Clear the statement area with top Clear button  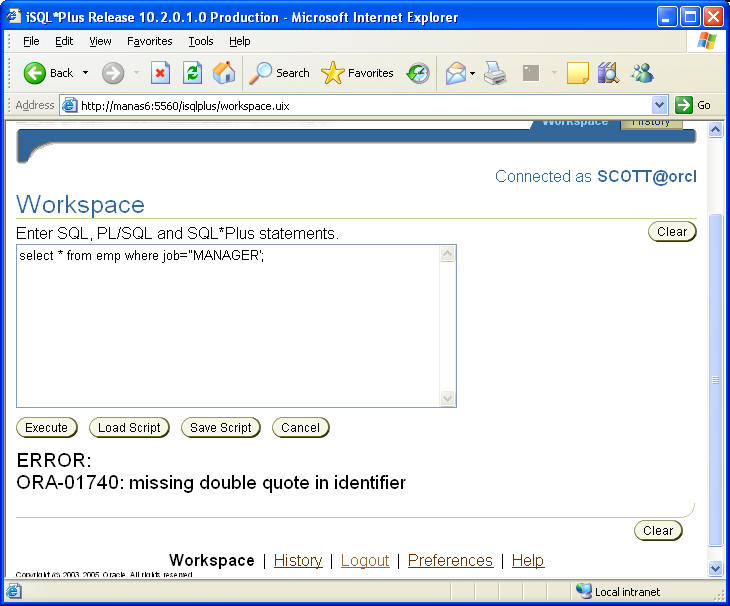pyautogui.click(x=672, y=232)
